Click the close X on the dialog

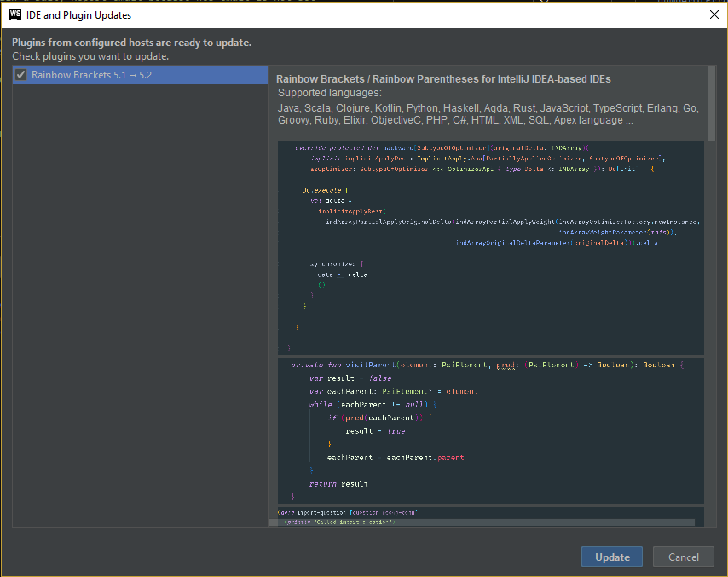[714, 14]
